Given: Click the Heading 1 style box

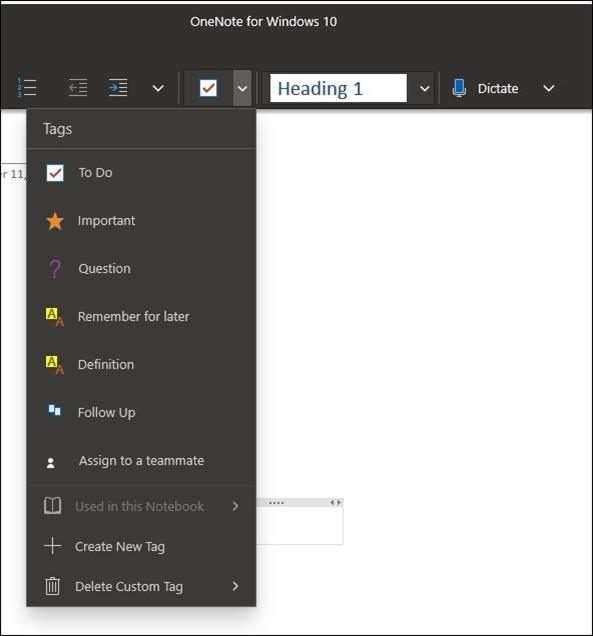Looking at the screenshot, I should 338,88.
